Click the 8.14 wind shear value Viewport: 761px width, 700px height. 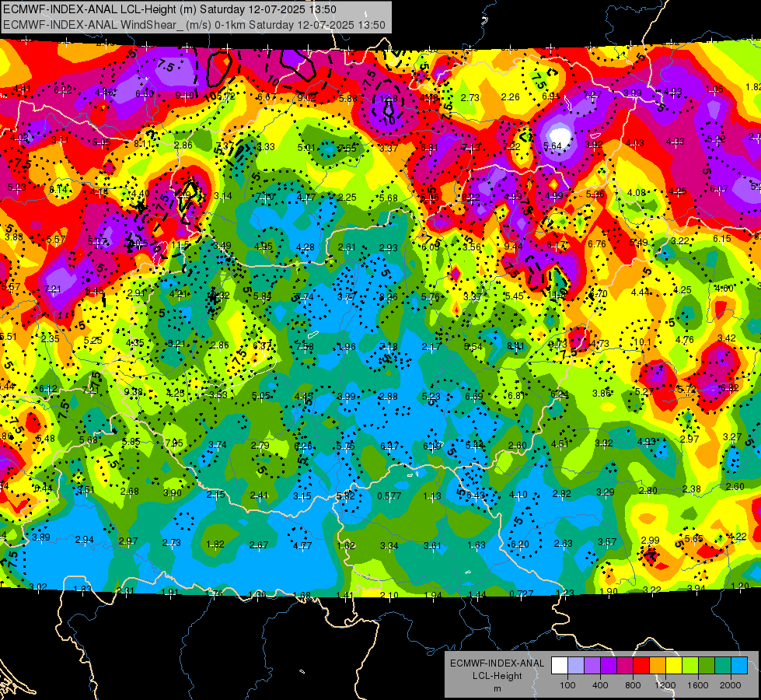click(x=59, y=190)
